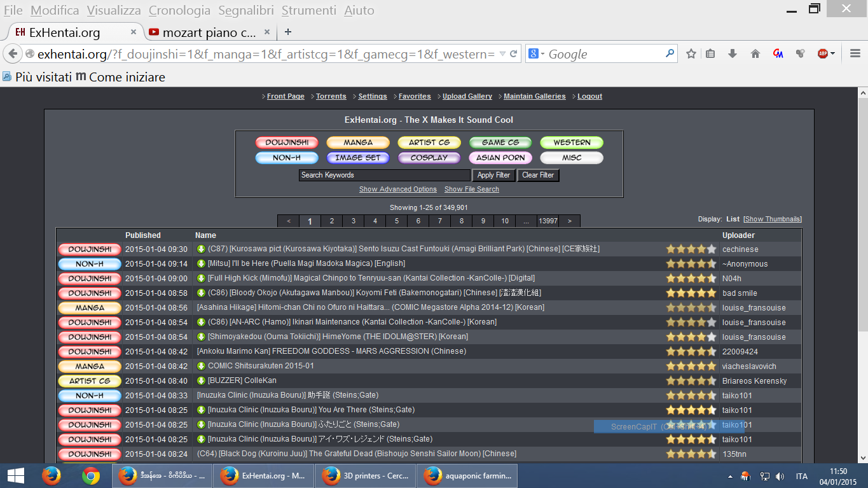
Task: Open the Google search engine dropdown
Action: (x=536, y=54)
